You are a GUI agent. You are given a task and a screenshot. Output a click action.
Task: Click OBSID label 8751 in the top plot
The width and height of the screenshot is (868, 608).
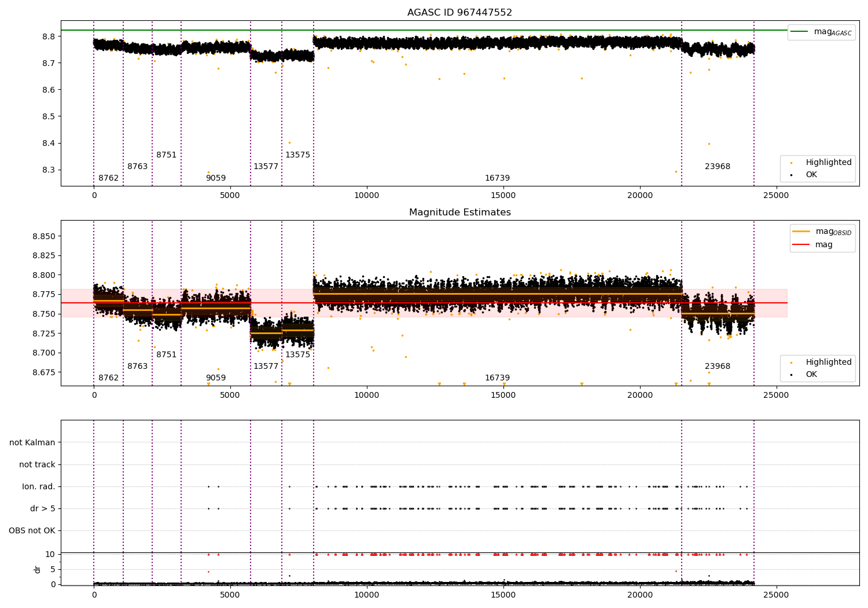pyautogui.click(x=166, y=155)
